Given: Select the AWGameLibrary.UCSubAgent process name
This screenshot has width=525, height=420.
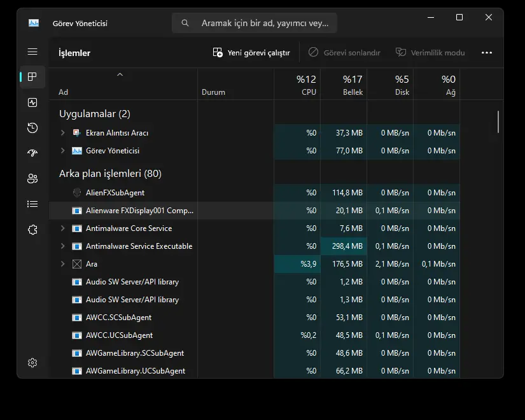Looking at the screenshot, I should coord(136,371).
